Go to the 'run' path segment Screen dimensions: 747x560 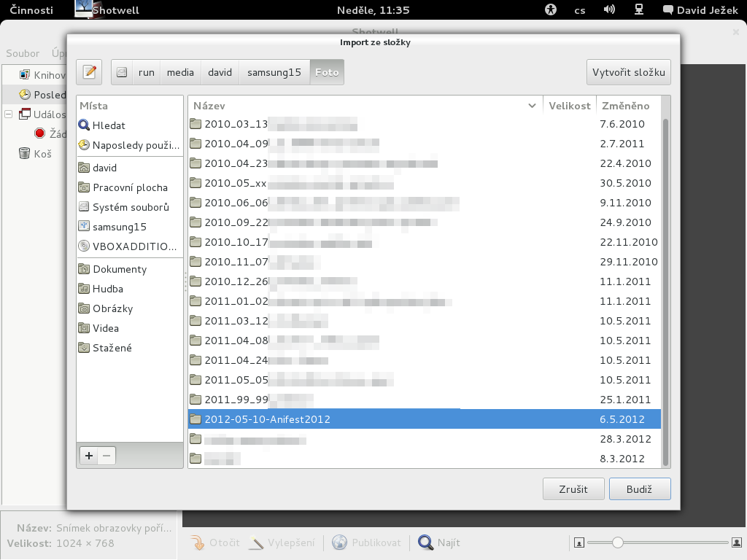tap(146, 72)
